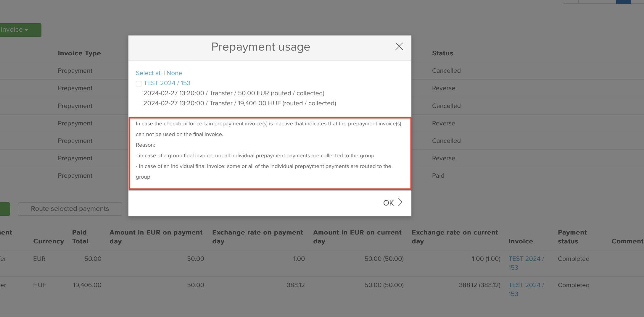
Task: Click the X icon in the modal header
Action: pyautogui.click(x=399, y=46)
